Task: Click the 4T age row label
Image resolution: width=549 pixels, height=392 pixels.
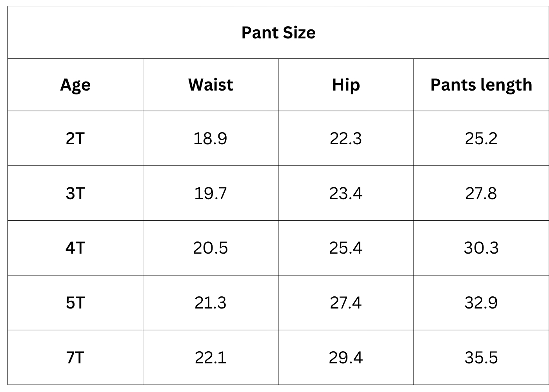Action: click(75, 248)
